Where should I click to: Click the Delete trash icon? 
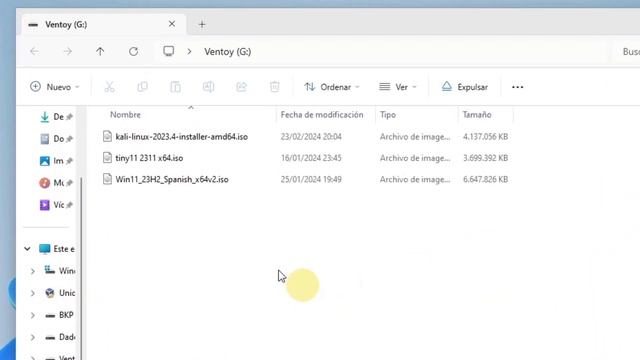tap(275, 87)
